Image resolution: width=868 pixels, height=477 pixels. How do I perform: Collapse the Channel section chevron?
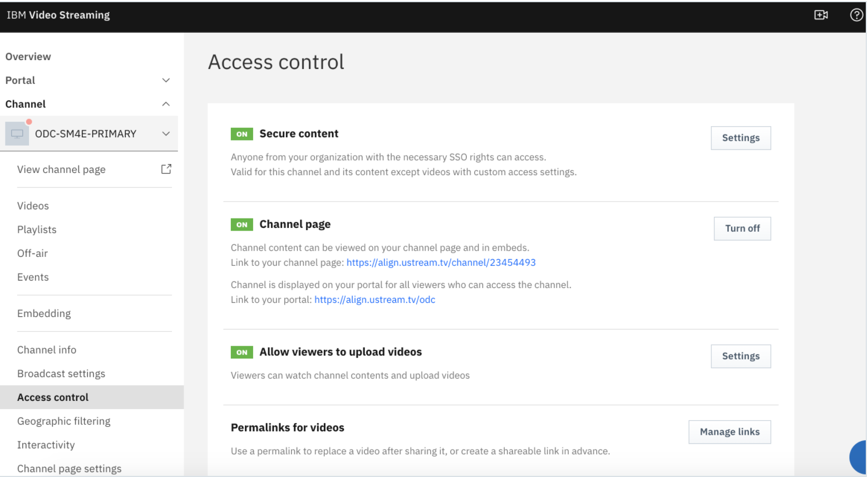(166, 104)
